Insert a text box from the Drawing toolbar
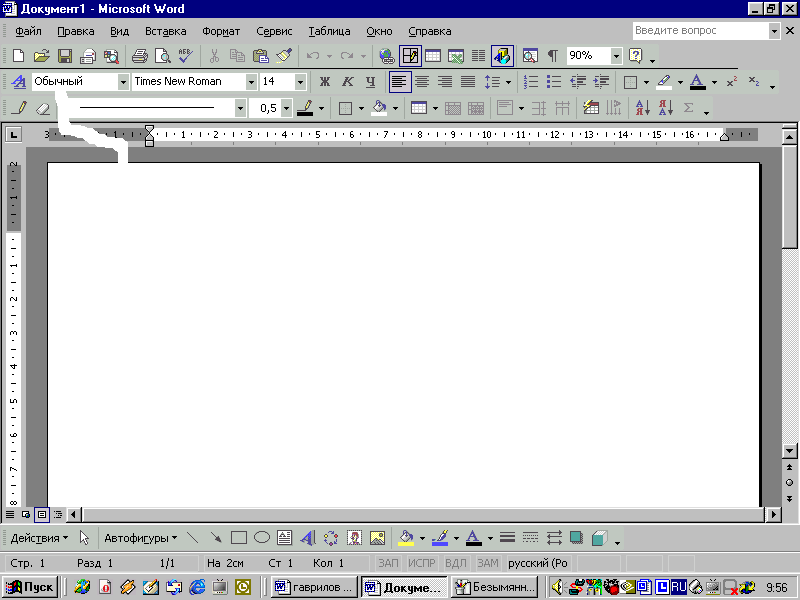800x600 pixels. (285, 538)
